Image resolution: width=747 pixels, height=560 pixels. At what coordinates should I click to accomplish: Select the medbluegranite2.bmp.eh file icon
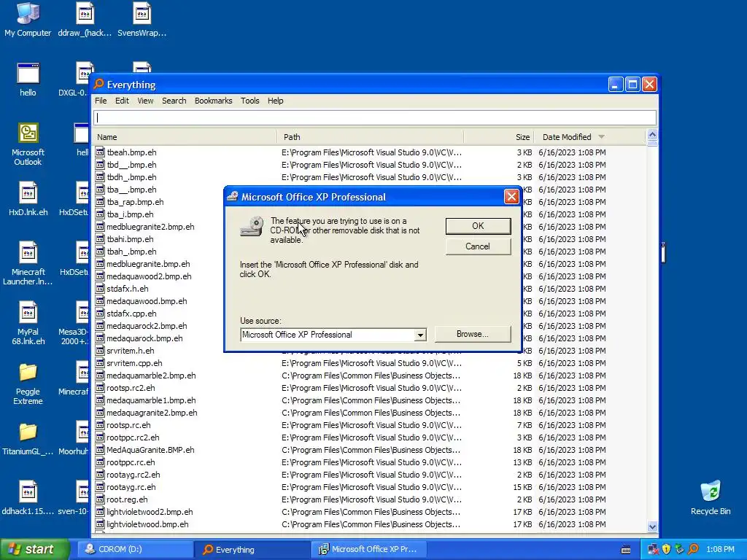click(x=100, y=226)
